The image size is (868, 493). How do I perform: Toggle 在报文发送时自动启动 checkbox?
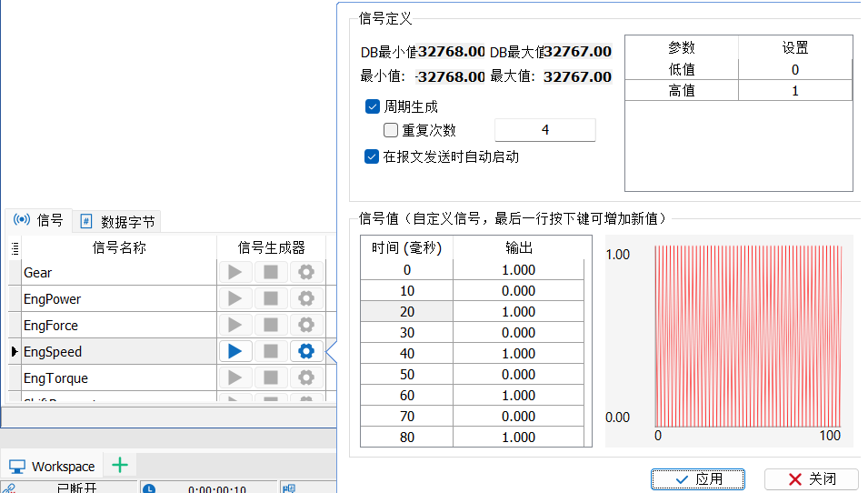click(x=372, y=156)
